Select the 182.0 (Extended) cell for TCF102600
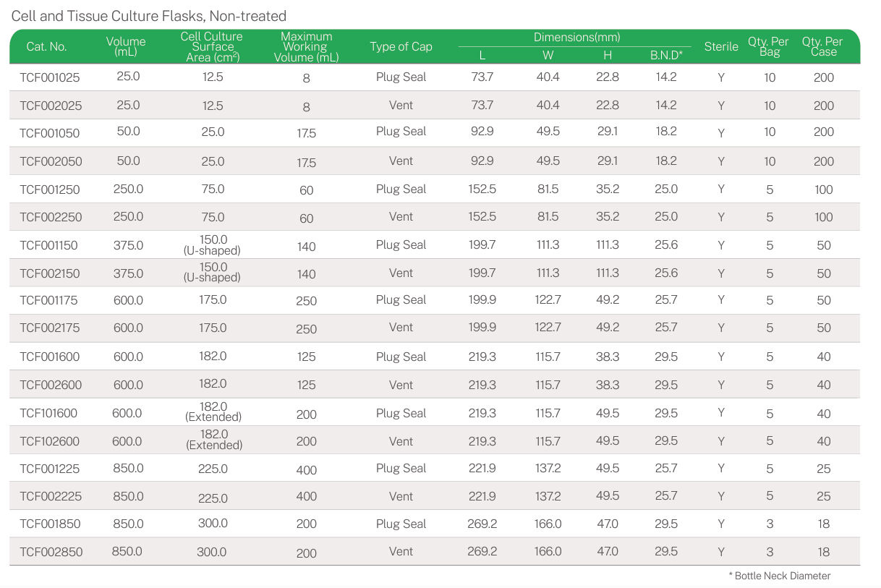Screen dimensions: 881x588 [x=213, y=440]
